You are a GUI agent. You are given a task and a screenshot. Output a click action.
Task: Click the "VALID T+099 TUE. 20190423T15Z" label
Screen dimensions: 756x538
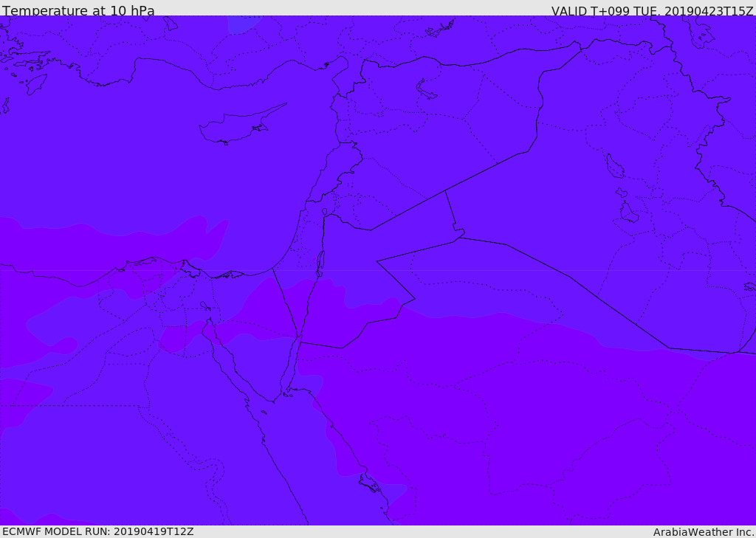(653, 10)
